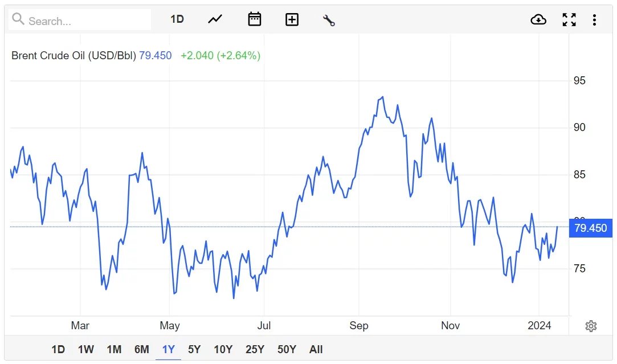617x364 pixels.
Task: Open the line chart type selector
Action: click(215, 19)
